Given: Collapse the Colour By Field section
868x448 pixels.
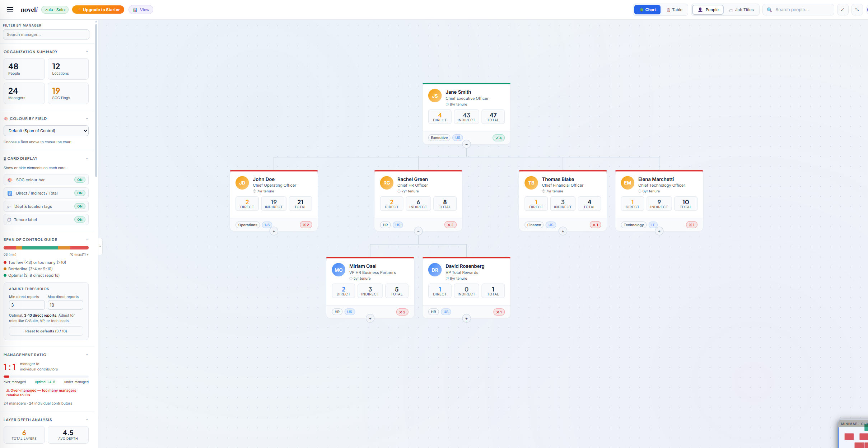Looking at the screenshot, I should pyautogui.click(x=87, y=119).
